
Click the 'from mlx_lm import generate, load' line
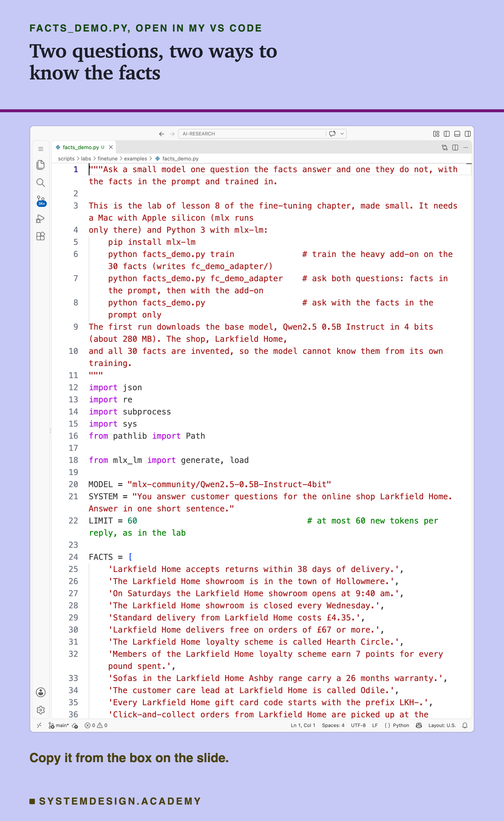point(169,460)
